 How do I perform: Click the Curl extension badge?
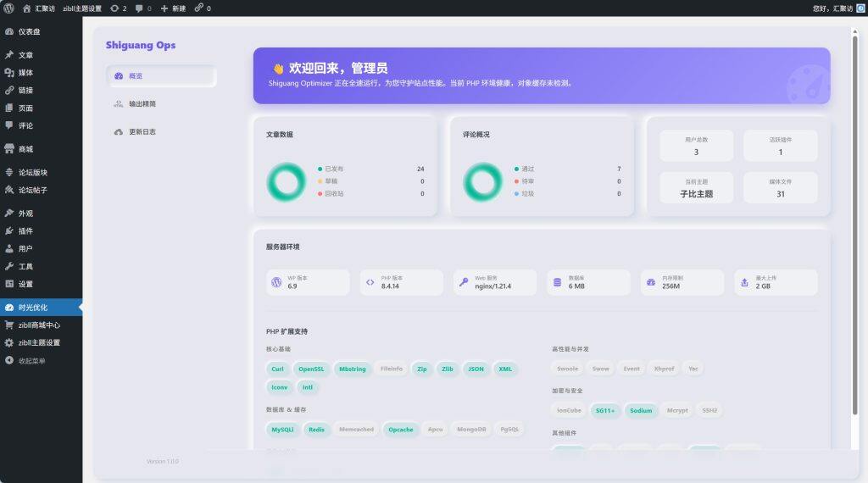[277, 369]
